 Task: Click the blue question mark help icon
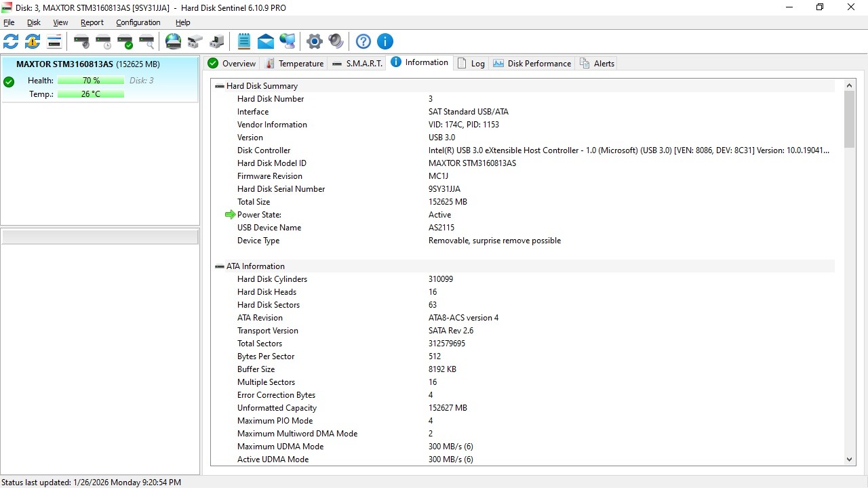point(363,42)
